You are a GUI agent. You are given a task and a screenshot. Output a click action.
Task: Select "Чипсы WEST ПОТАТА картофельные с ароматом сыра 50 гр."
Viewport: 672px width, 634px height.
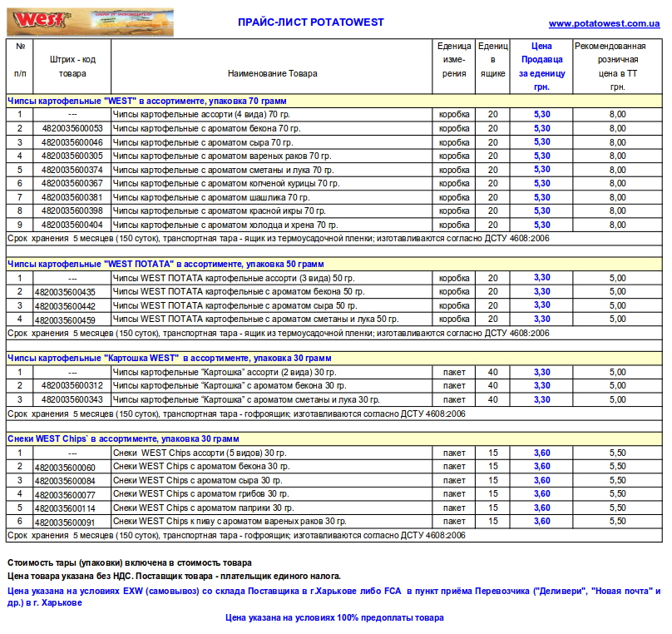(235, 305)
